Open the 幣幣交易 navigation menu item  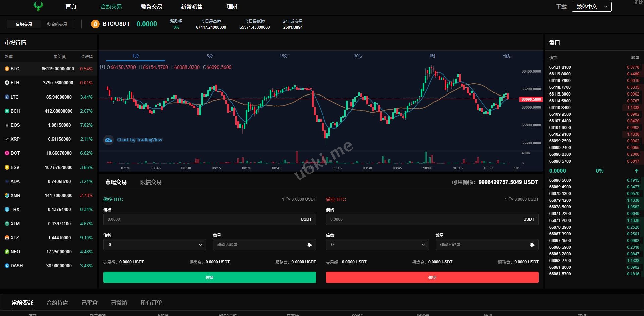point(151,7)
